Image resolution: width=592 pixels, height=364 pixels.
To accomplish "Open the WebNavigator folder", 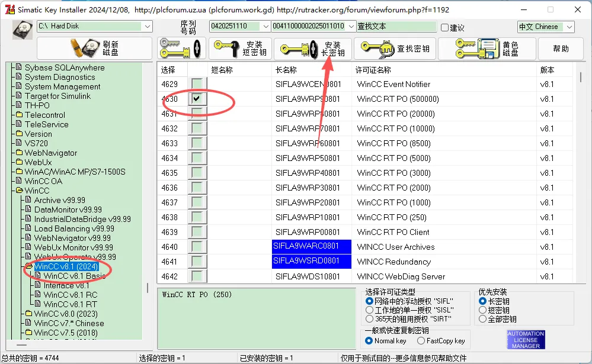I will 51,153.
